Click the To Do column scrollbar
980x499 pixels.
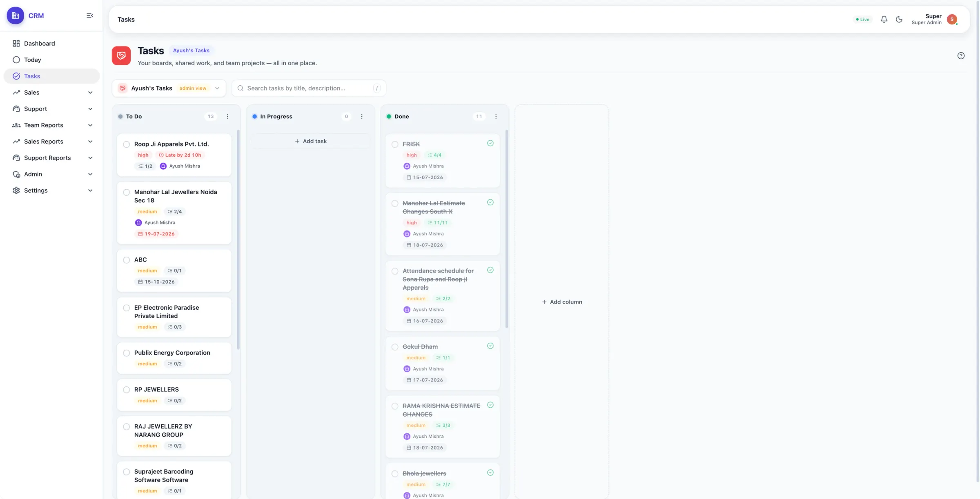pos(238,240)
